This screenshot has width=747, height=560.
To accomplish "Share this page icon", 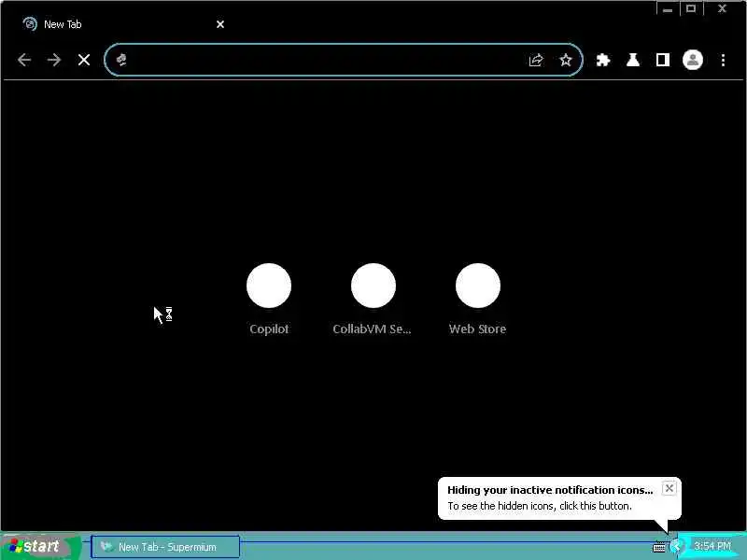I will 536,60.
